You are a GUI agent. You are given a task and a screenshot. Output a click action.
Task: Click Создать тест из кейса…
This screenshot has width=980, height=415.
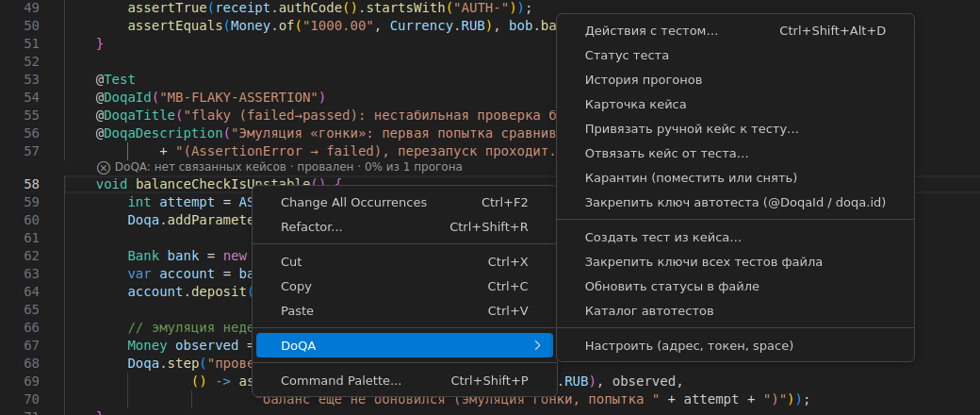point(735,238)
